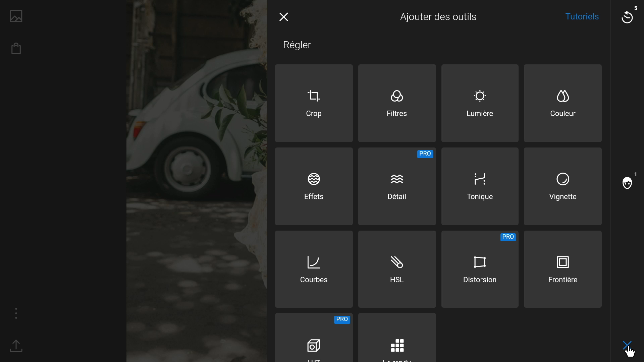This screenshot has height=362, width=644.
Task: Select the Effets tool tile
Action: [x=314, y=186]
